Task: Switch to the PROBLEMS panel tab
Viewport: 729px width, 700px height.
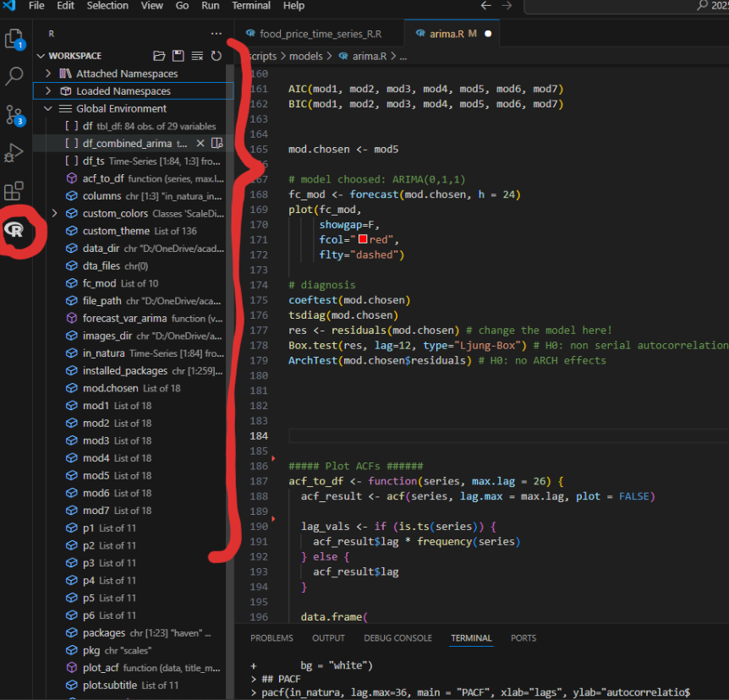Action: pos(271,638)
